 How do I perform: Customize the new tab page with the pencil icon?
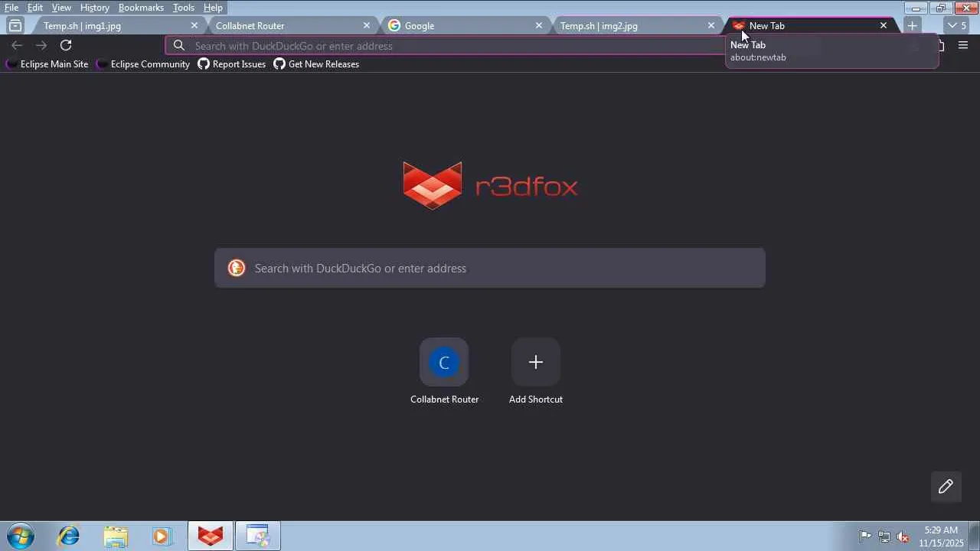point(946,487)
